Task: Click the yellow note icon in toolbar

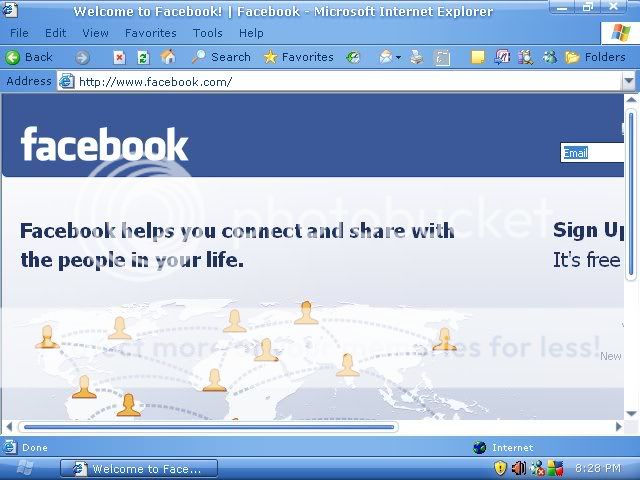Action: (478, 58)
